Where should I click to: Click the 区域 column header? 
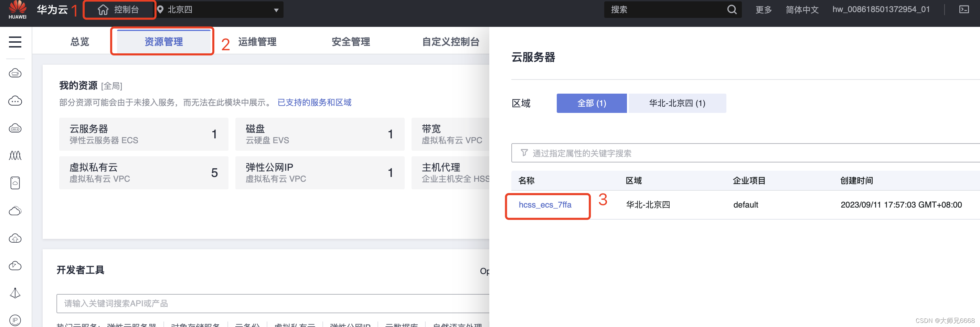tap(633, 180)
